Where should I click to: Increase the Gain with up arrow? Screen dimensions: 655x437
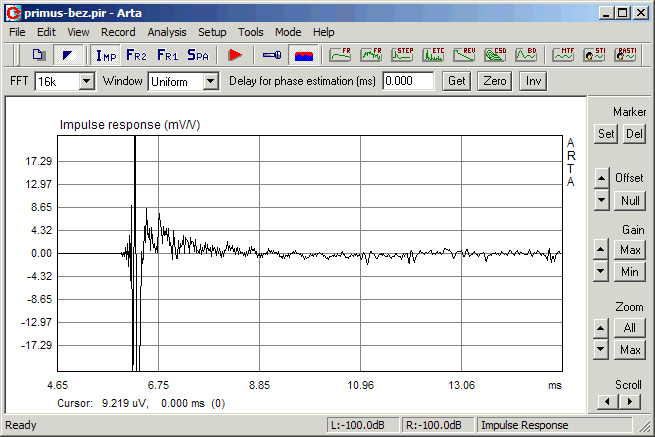[600, 250]
